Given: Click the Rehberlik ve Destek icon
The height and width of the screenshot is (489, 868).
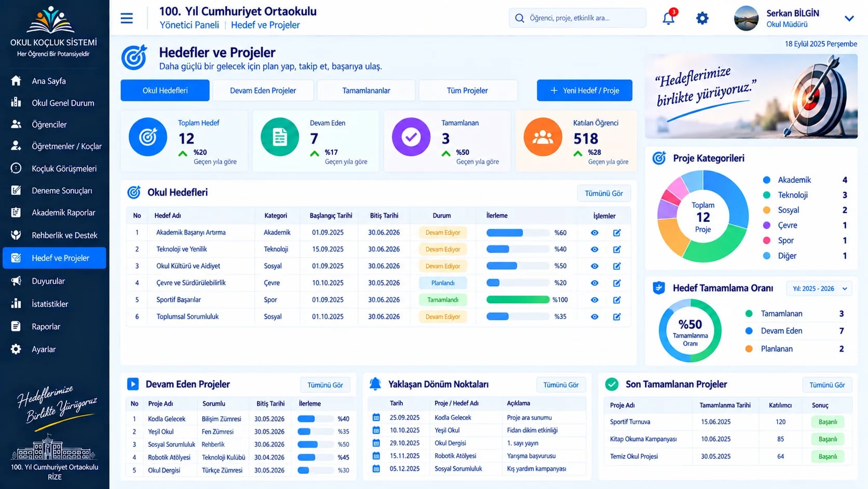Looking at the screenshot, I should click(x=16, y=235).
